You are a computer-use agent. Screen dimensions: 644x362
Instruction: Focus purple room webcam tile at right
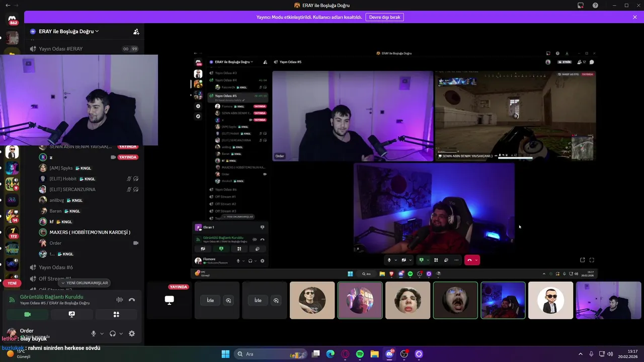(x=609, y=300)
